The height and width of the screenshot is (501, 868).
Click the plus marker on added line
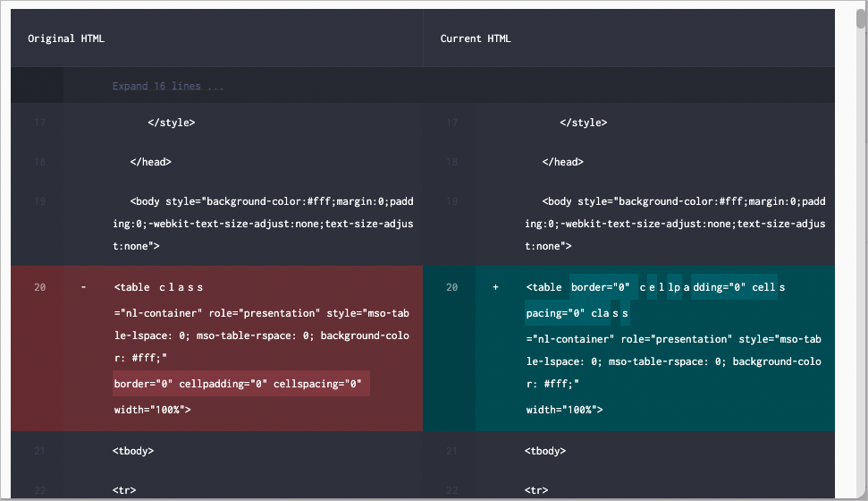tap(495, 287)
